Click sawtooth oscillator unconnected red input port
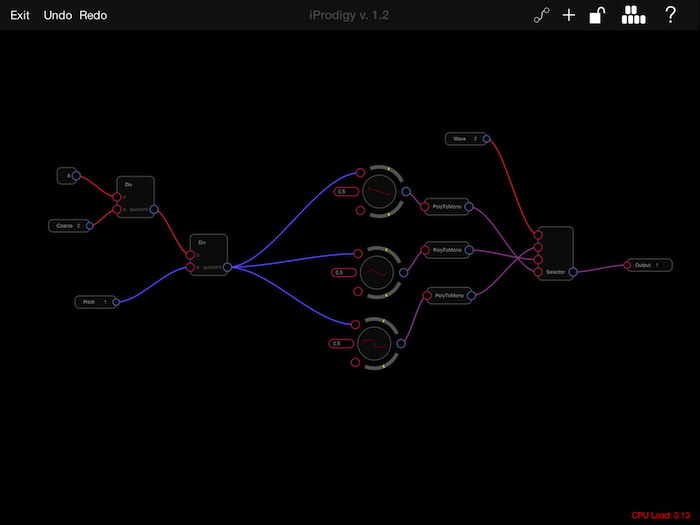The image size is (700, 525). (x=360, y=210)
